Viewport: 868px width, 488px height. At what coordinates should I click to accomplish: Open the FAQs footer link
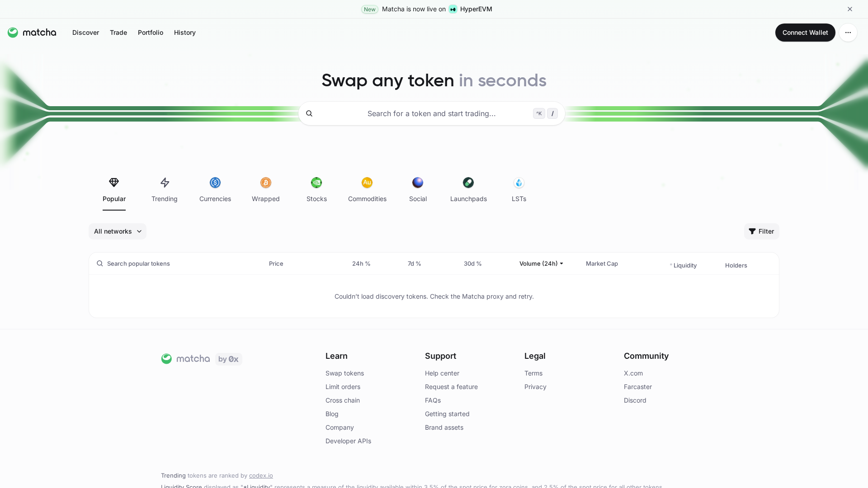[x=433, y=400]
